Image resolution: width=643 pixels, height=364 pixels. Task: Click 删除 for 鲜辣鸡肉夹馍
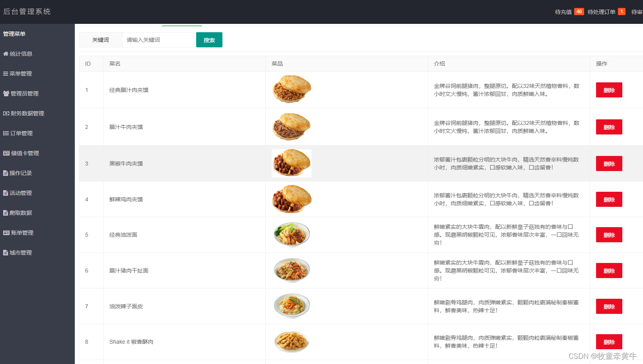click(609, 199)
